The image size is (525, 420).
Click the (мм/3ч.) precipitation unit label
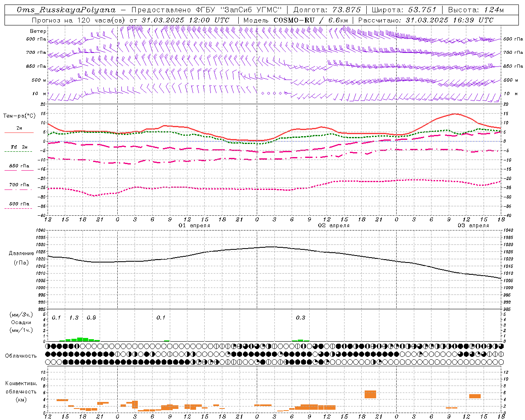pyautogui.click(x=21, y=315)
